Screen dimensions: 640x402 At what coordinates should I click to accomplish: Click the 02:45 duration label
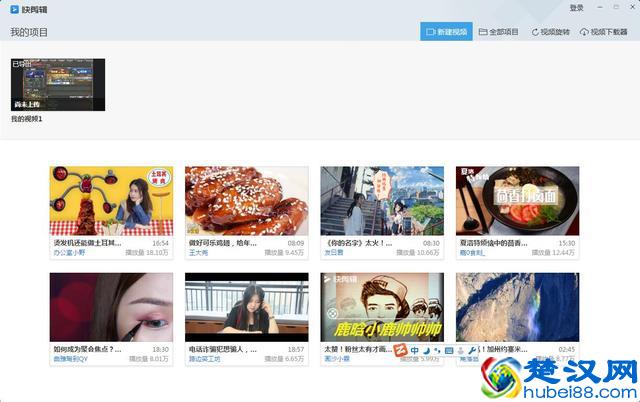567,349
